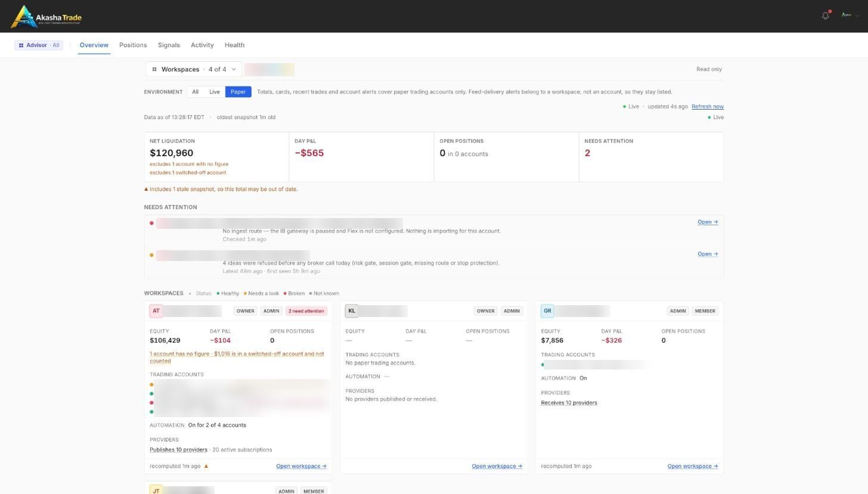Viewport: 868px width, 494px height.
Task: Click the Receives 10 providers link
Action: (569, 403)
